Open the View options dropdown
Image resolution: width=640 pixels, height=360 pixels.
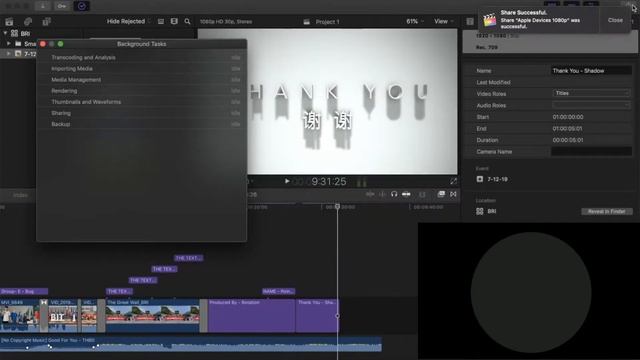444,21
